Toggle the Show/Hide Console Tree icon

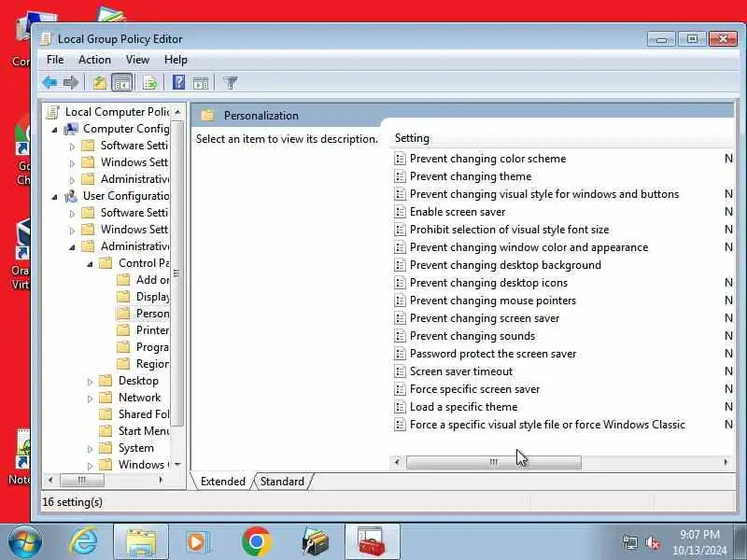[121, 83]
